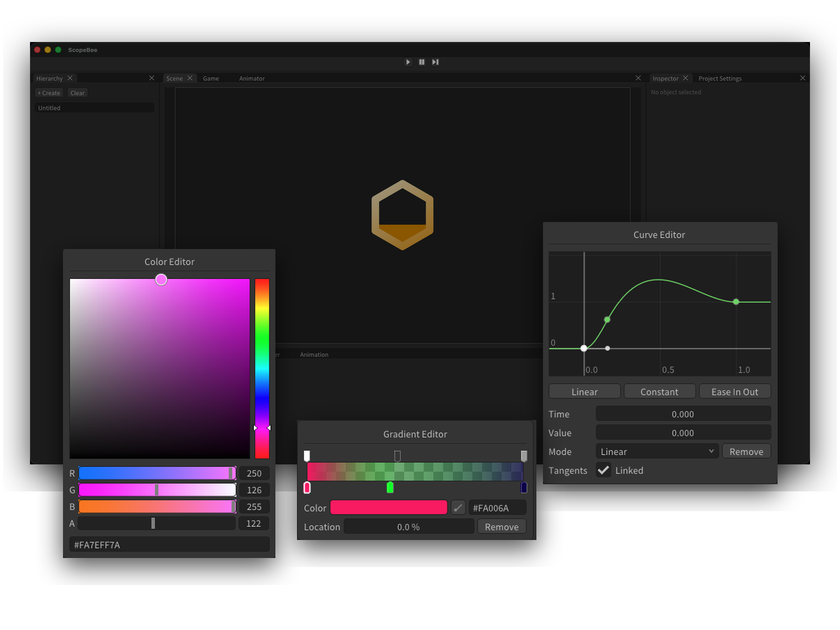Remove the selected curve keyframe

pos(746,451)
